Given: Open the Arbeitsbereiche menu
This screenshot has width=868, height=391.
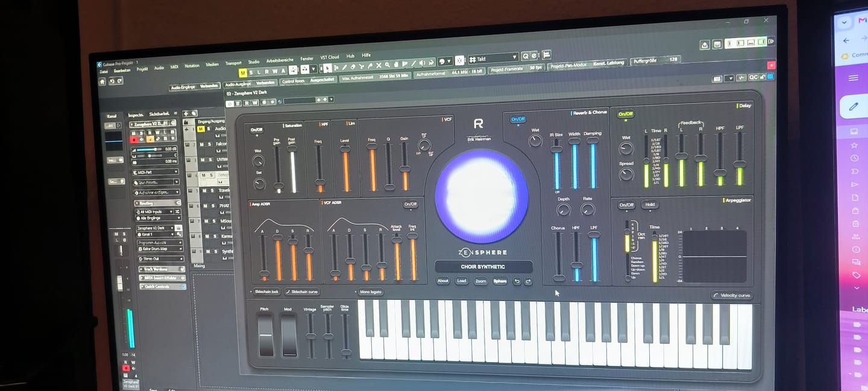Looking at the screenshot, I should (x=280, y=60).
